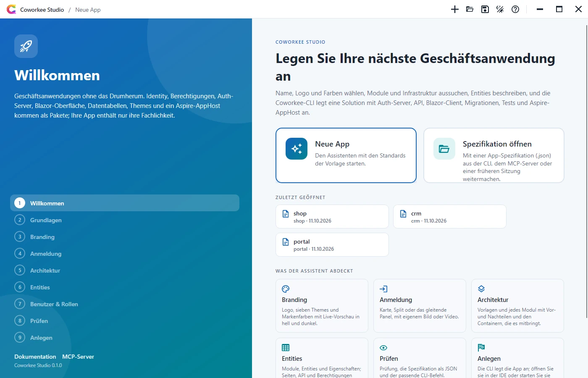Click the sign-in arrow icon on the Anmeldung card
The image size is (588, 378).
tap(383, 289)
